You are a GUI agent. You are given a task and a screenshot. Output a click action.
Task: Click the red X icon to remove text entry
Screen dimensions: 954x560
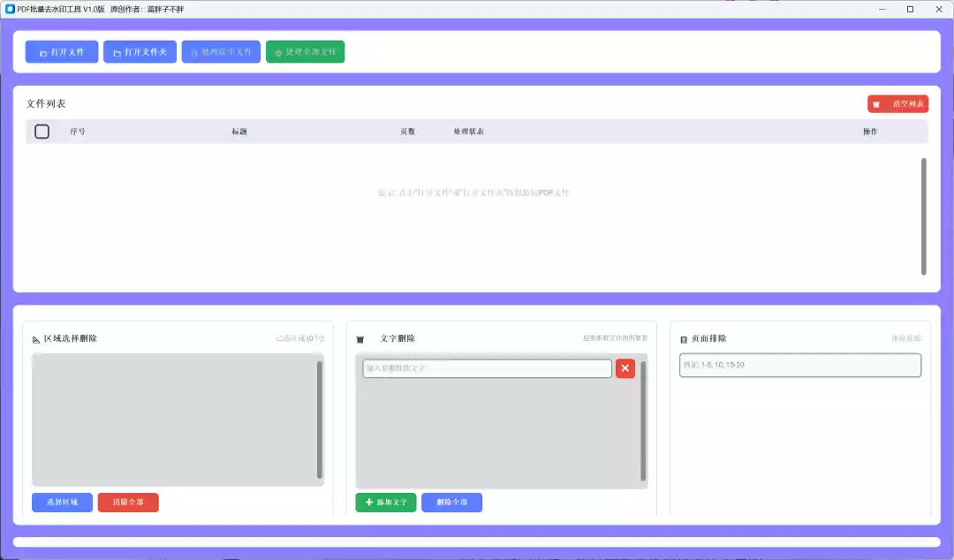625,368
